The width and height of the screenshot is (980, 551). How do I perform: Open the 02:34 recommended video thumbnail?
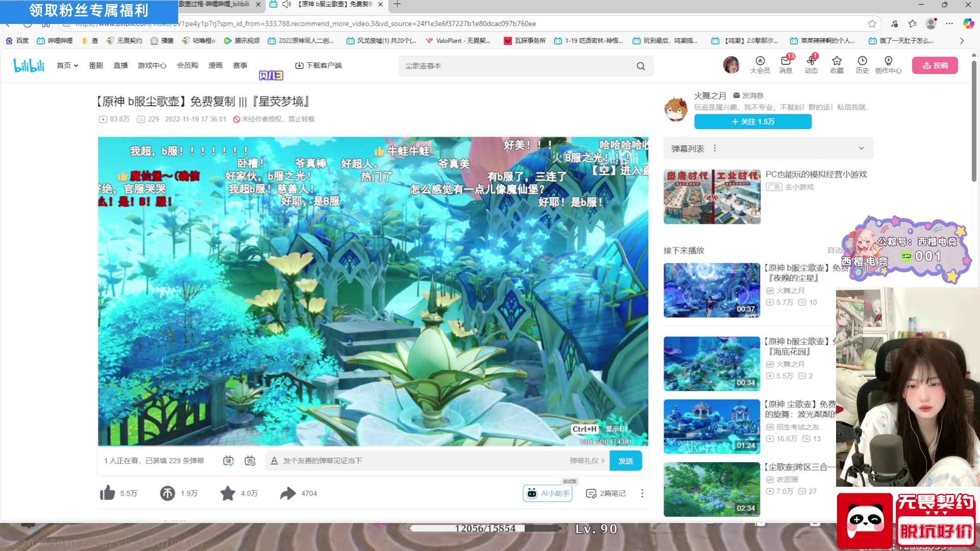coord(712,489)
